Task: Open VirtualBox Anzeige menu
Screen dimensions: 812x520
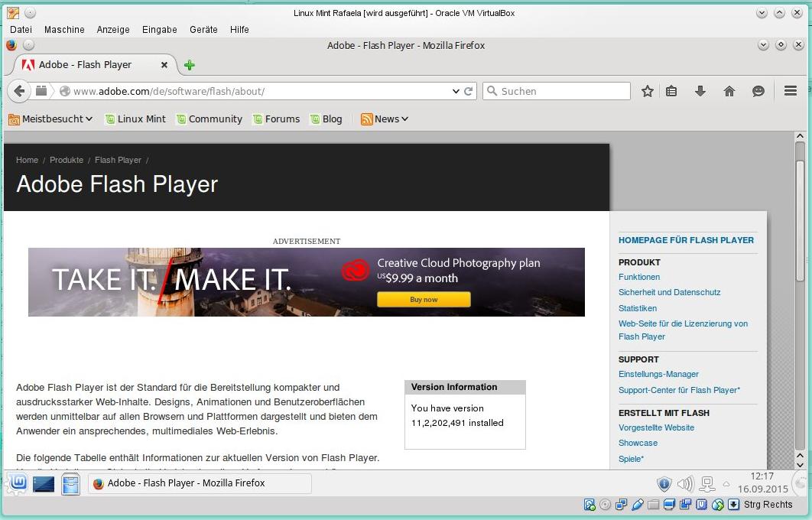Action: tap(113, 30)
